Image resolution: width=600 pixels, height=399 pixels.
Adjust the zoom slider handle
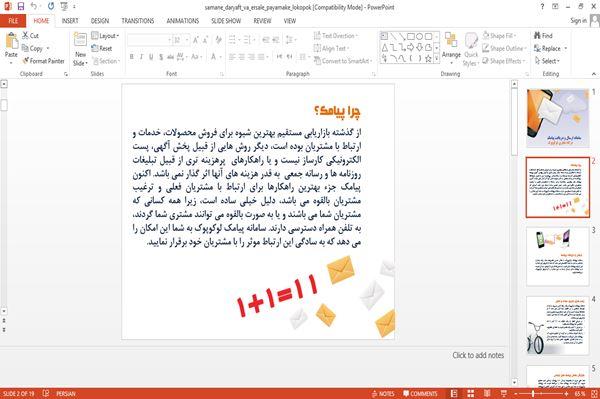(533, 393)
